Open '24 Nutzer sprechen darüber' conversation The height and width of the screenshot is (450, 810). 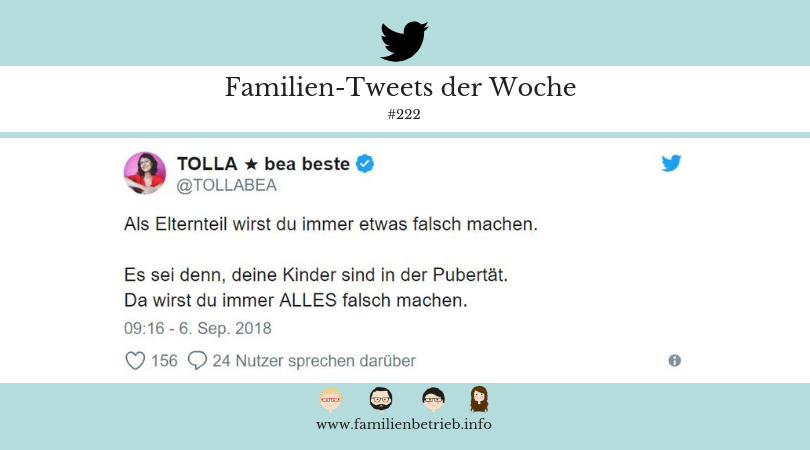click(314, 361)
